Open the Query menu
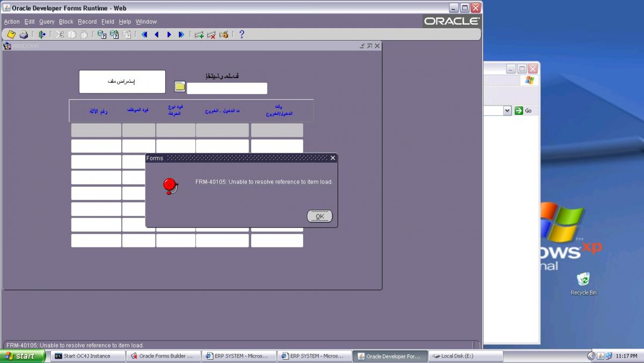 (47, 21)
